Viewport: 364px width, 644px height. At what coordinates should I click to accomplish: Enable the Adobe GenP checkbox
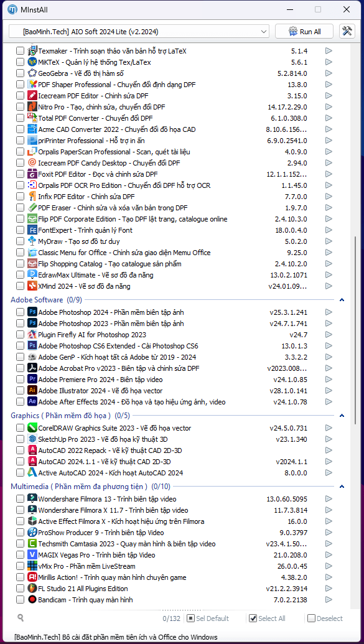pyautogui.click(x=20, y=357)
